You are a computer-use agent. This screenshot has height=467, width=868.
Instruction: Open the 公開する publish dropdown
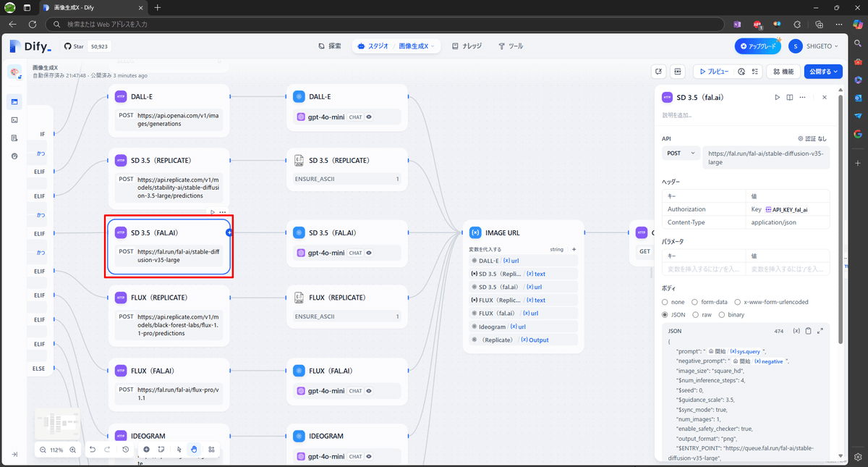pyautogui.click(x=823, y=72)
